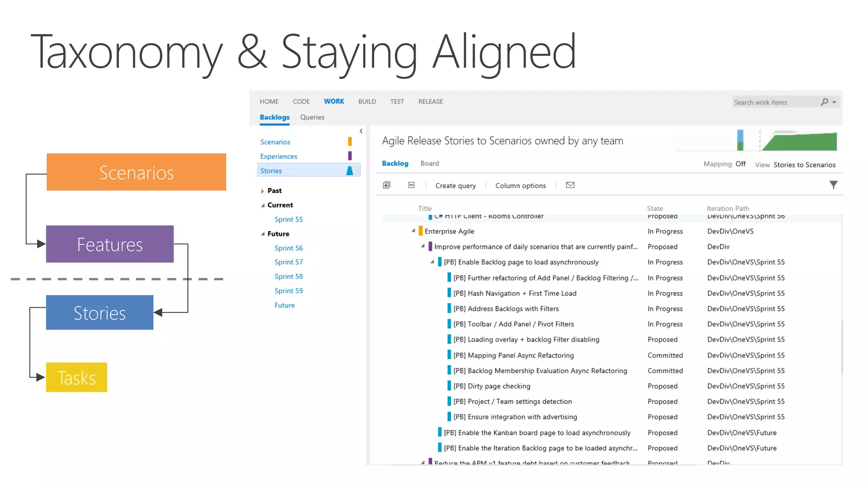Select [PB] Project / Team settings detection
This screenshot has width=868, height=487.
513,401
